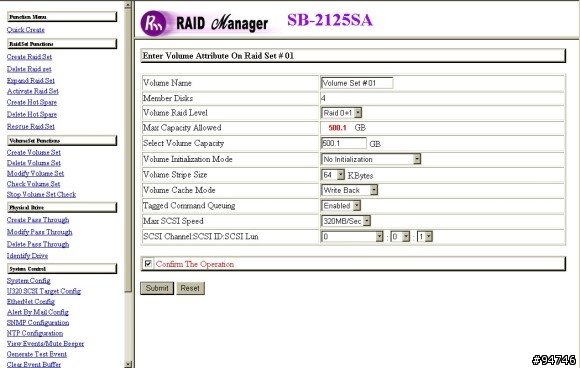
Task: Select Stop Volume Set Check link
Action: (x=41, y=195)
